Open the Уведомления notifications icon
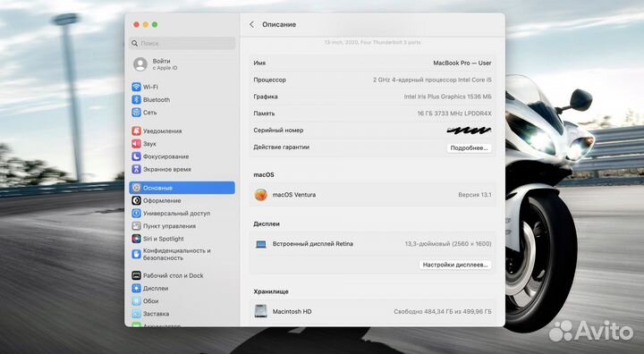 pos(136,131)
